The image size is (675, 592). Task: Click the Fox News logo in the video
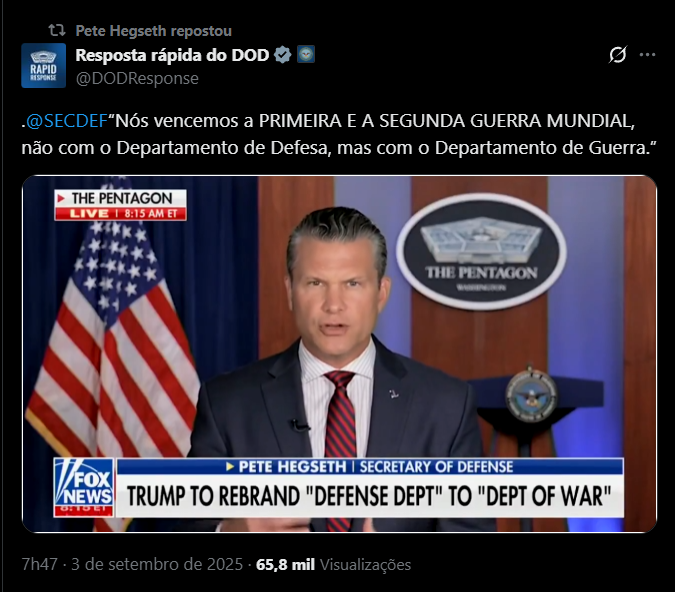point(84,487)
